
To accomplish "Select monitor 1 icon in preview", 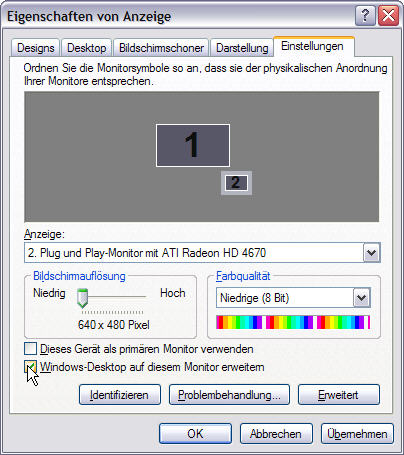I will (x=193, y=146).
